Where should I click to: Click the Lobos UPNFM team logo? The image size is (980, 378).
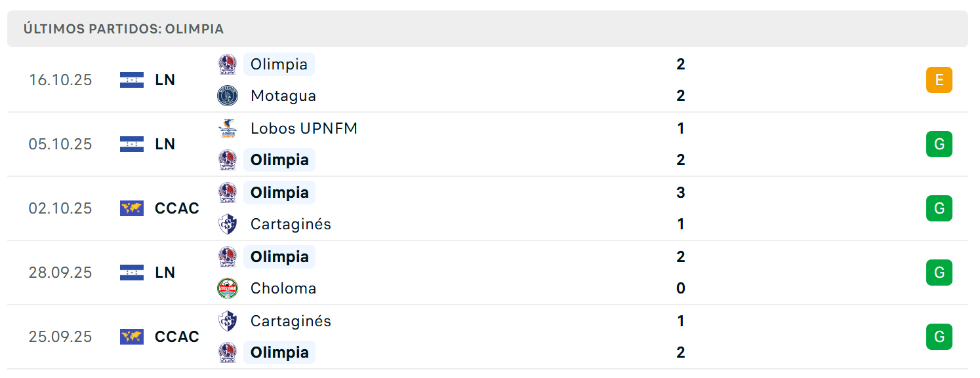(228, 128)
